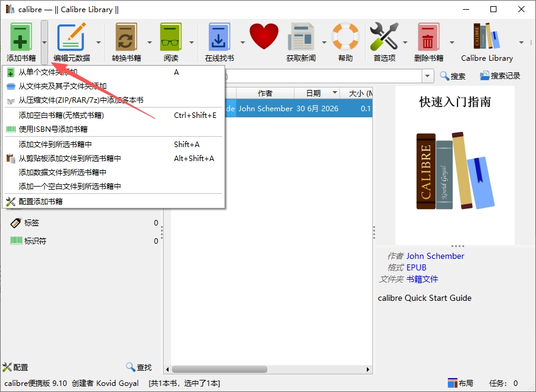Screen dimensions: 536x392
Task: Open Search History (搜索记录) icon
Action: click(499, 76)
